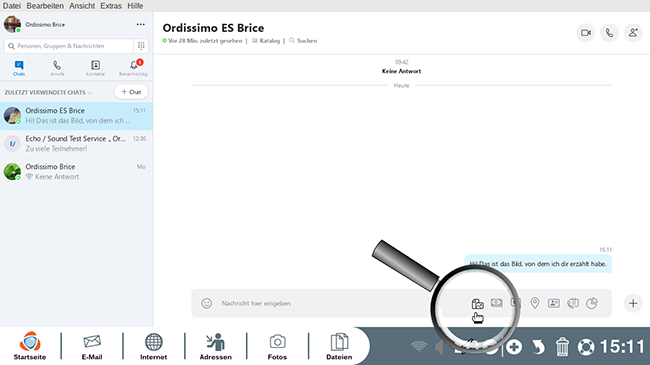The height and width of the screenshot is (365, 650).
Task: Open the Katalog link in the chat header
Action: (266, 41)
